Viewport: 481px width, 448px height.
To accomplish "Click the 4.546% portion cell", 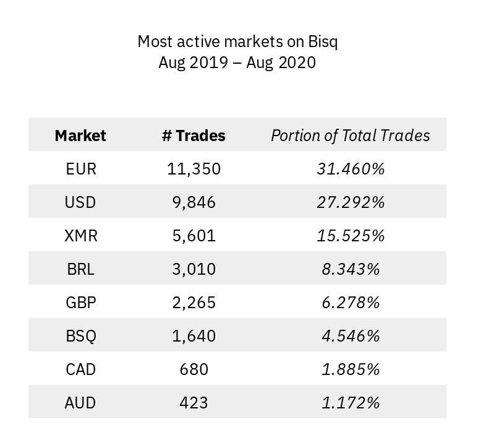I will (x=350, y=336).
